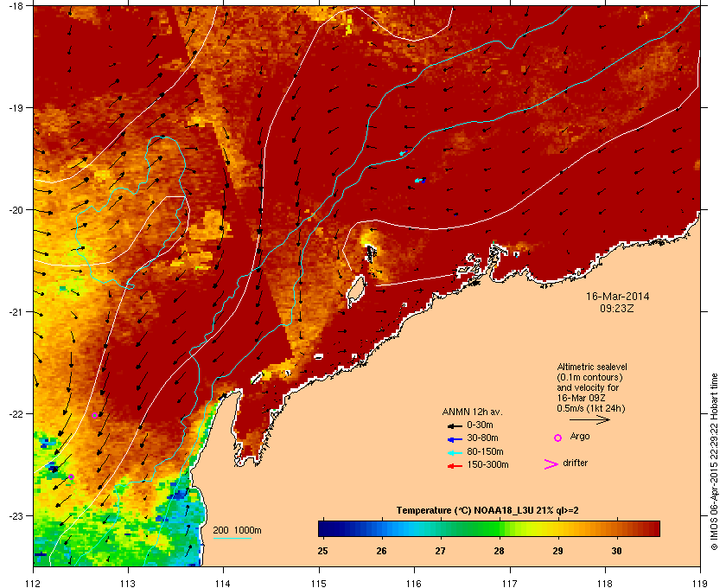726x588 pixels.
Task: Click the 119 longitude axis label
Action: 700,584
